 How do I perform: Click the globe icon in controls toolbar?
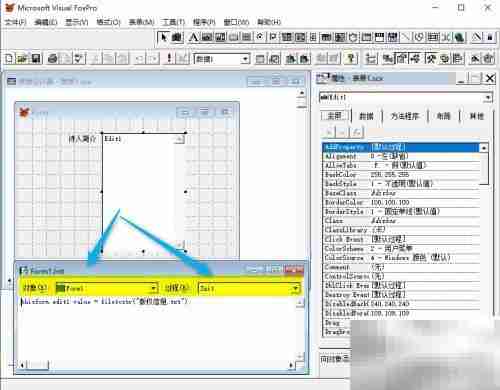(x=460, y=37)
